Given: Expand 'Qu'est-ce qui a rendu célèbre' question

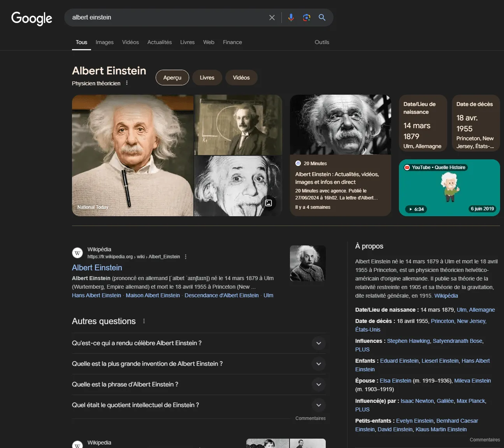Looking at the screenshot, I should click(x=199, y=343).
